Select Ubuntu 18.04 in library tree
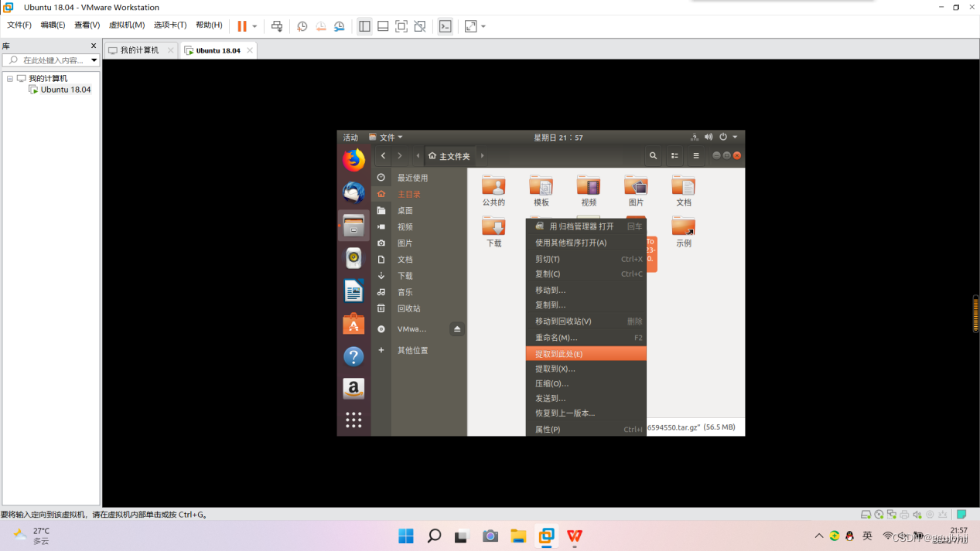 [x=60, y=90]
